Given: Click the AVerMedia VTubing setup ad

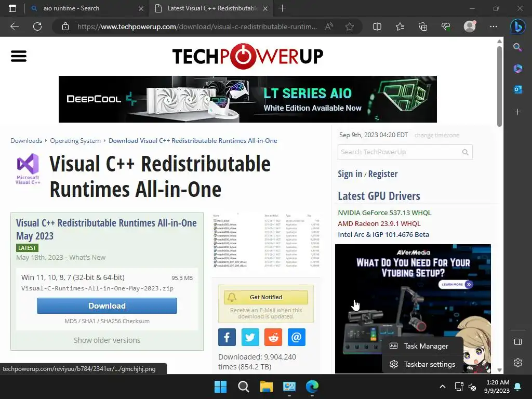Looking at the screenshot, I should tap(413, 309).
